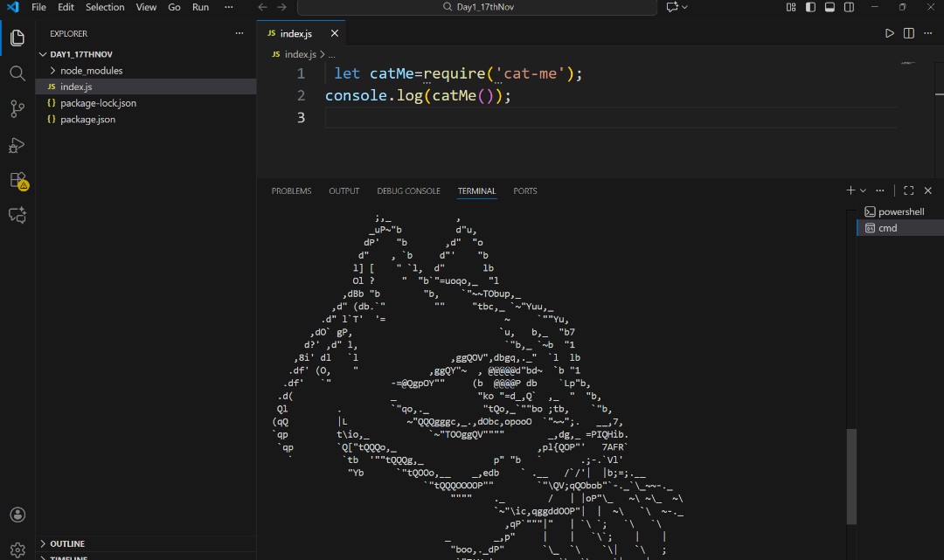Select the Source Control icon
This screenshot has width=944, height=560.
(17, 108)
